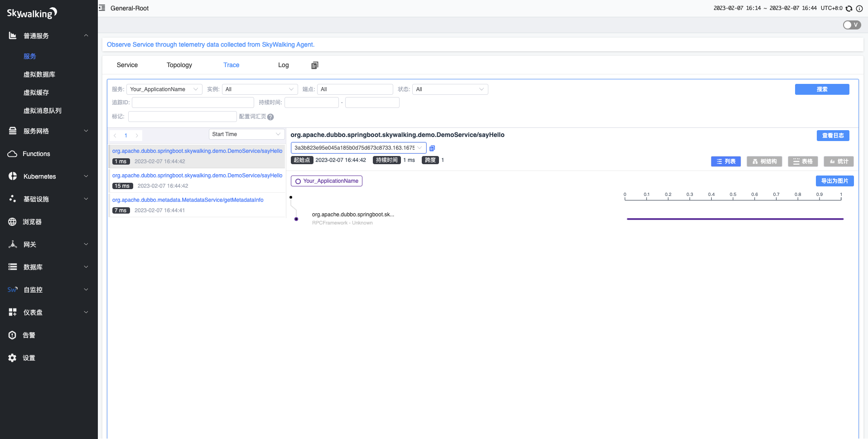Open the Your_ApplicationName service dropdown

click(x=164, y=89)
